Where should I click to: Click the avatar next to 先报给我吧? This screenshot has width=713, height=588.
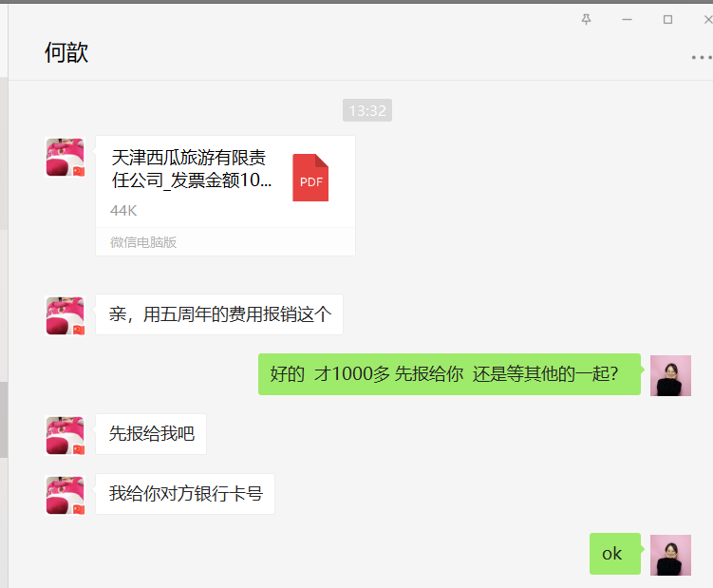tap(66, 435)
